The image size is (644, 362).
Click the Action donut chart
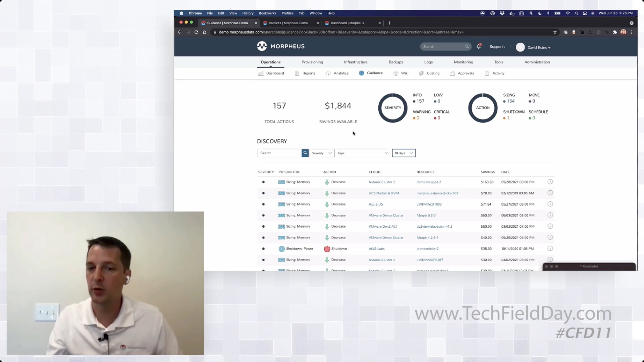[x=483, y=108]
